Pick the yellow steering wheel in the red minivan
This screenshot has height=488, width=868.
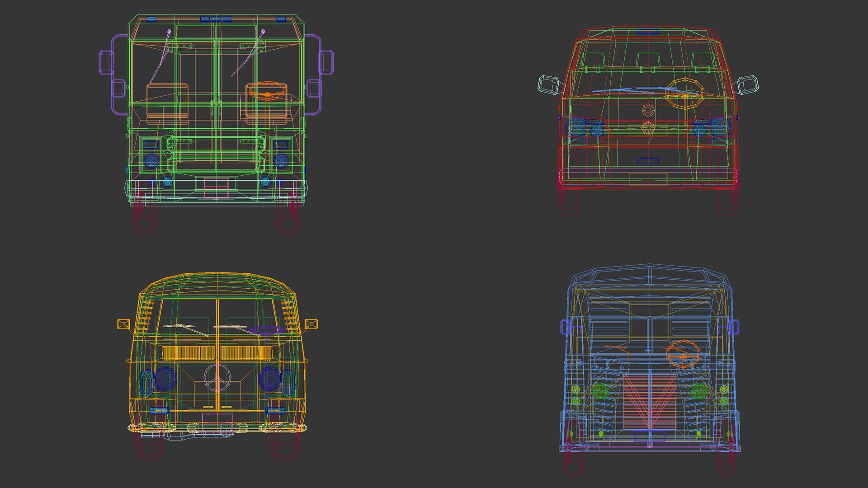[685, 94]
